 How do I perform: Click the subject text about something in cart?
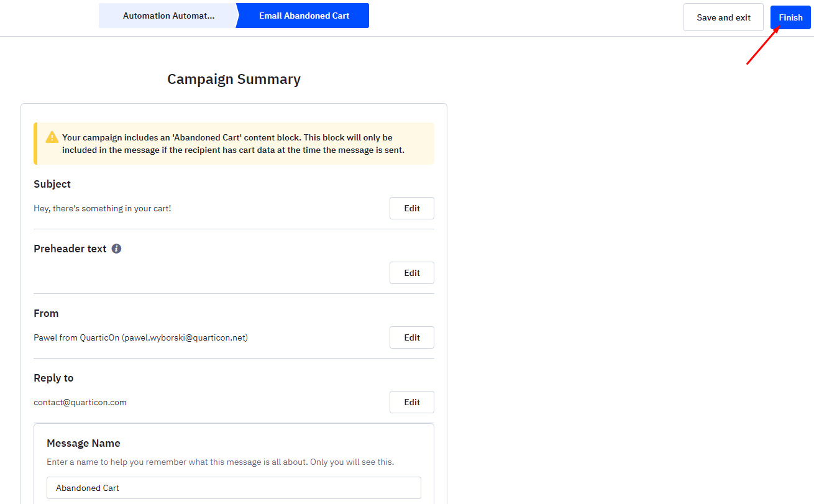[103, 208]
